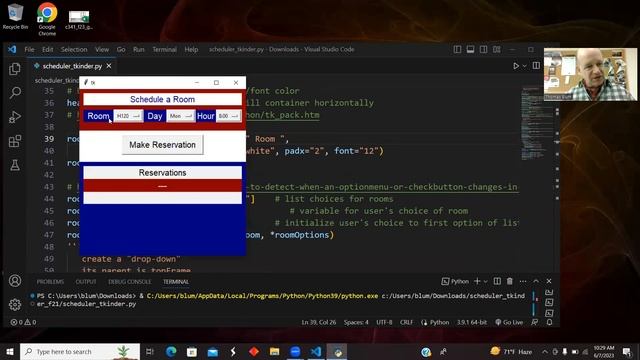Open the Run and Debug view
The image size is (640, 360).
(x=15, y=117)
